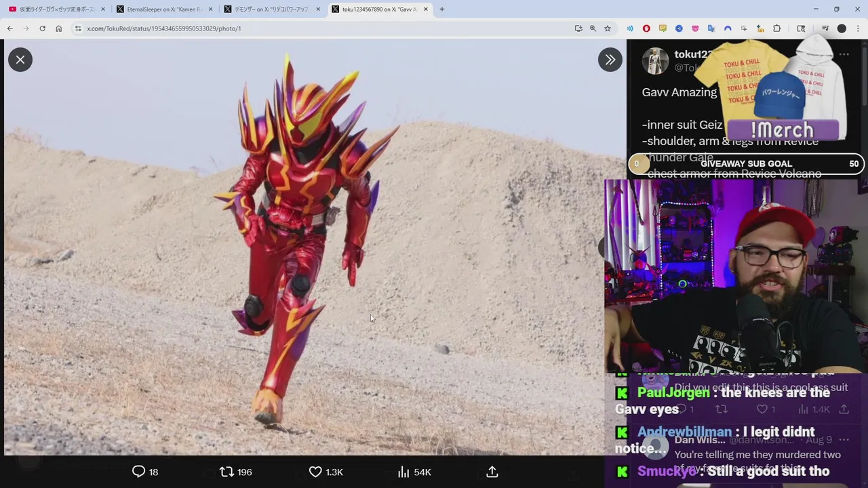Viewport: 868px width, 488px height.
Task: Open the pink pig extension icon
Action: click(695, 28)
